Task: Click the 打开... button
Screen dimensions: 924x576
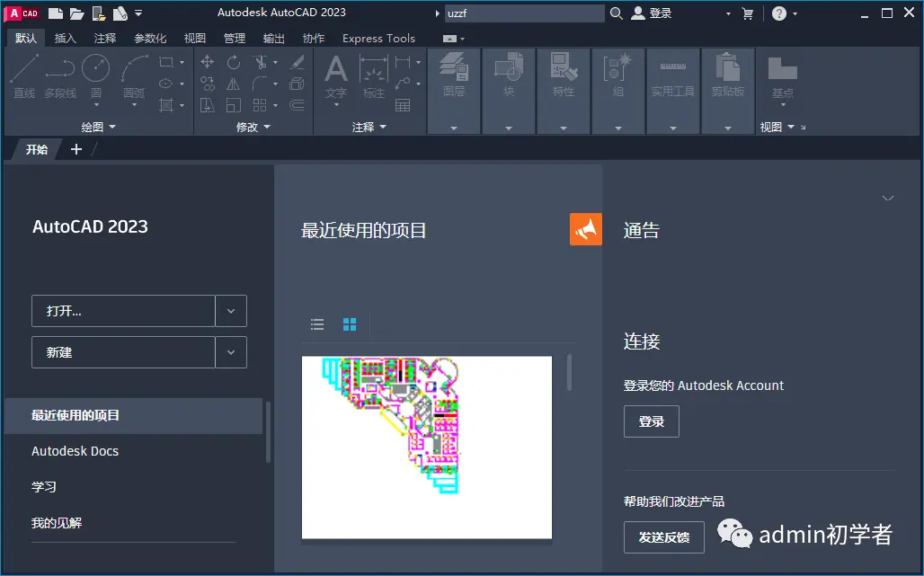Action: pyautogui.click(x=123, y=310)
